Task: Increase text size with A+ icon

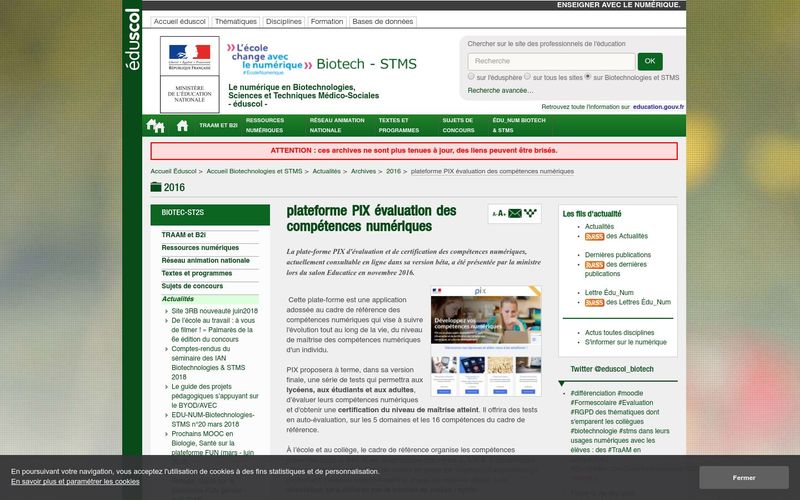Action: [x=502, y=214]
